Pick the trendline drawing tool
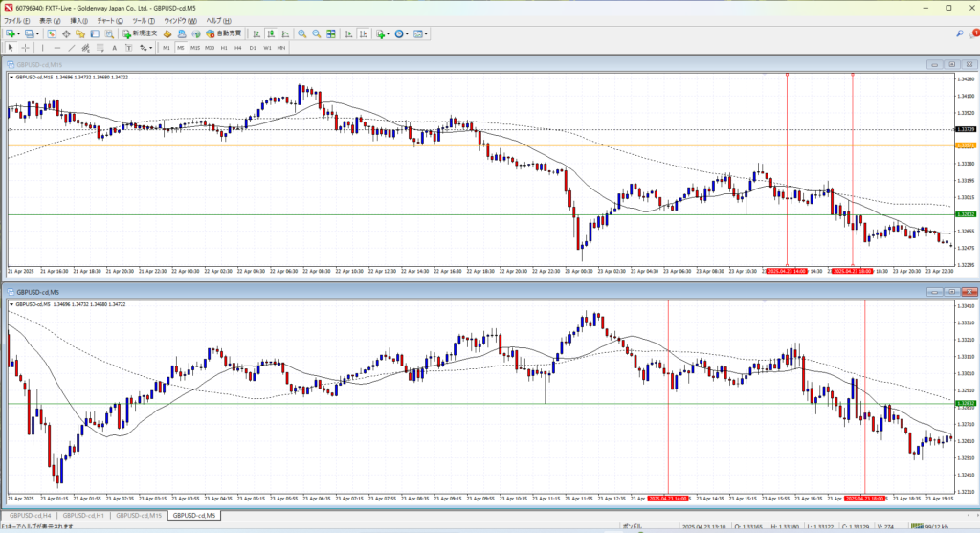 click(71, 47)
